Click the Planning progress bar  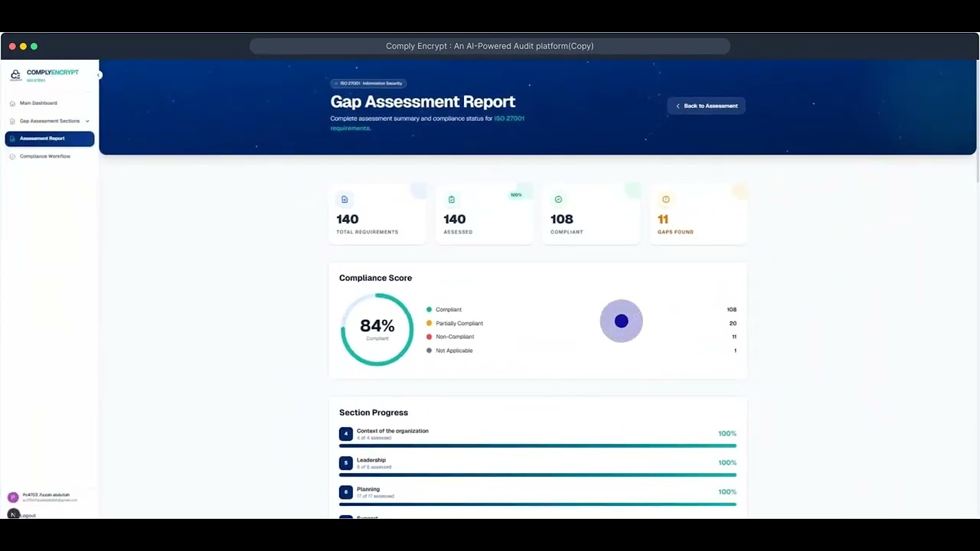coord(537,504)
